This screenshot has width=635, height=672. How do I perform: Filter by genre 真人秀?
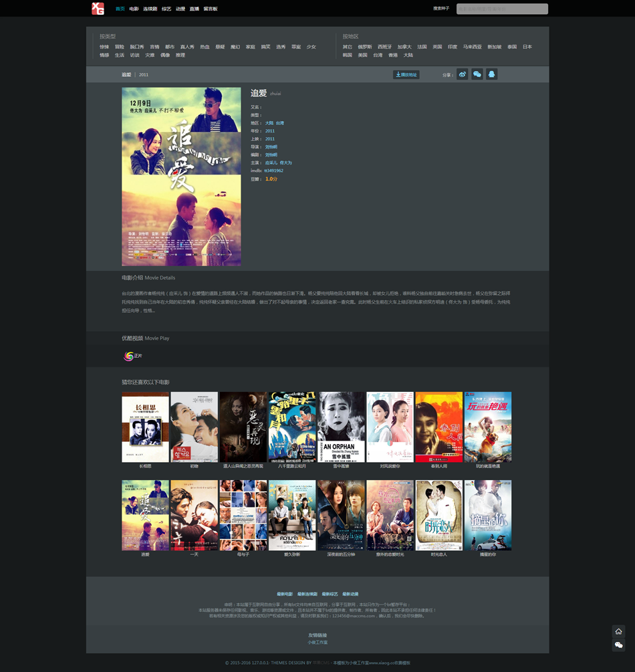click(187, 47)
